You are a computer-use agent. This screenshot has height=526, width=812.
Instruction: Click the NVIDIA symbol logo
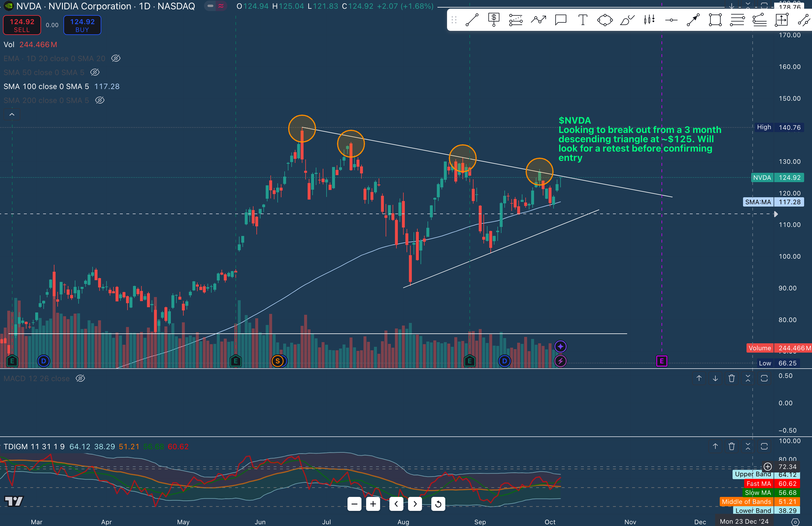coord(8,6)
